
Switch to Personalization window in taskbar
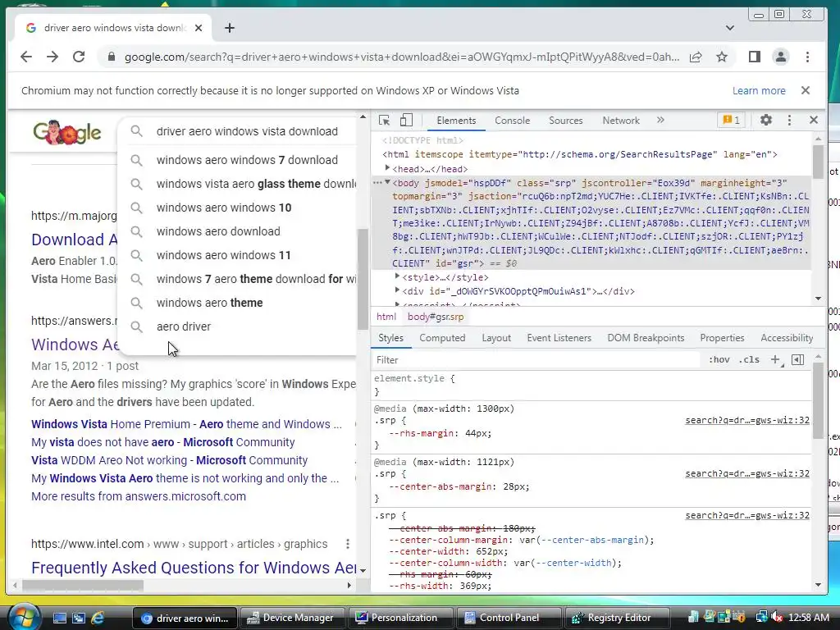[x=400, y=618]
